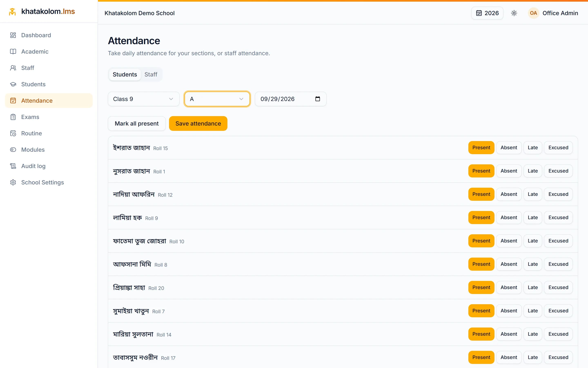Open the section A dropdown

[x=217, y=99]
